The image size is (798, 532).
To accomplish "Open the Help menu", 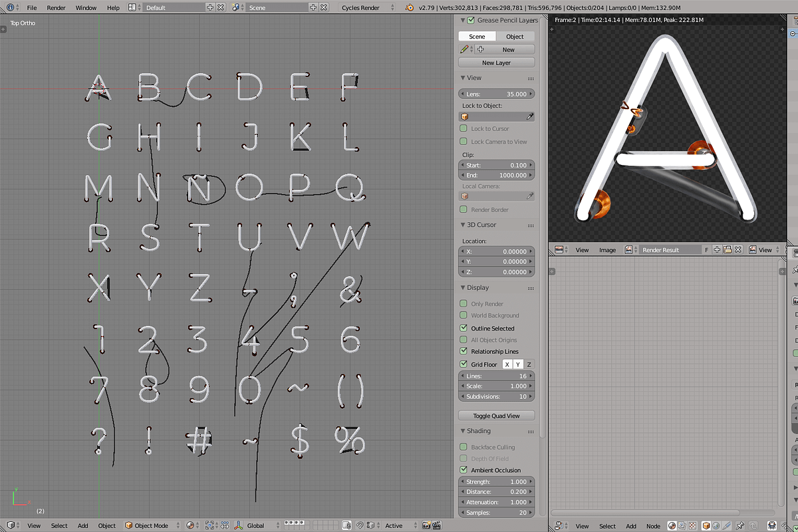I will tap(114, 7).
